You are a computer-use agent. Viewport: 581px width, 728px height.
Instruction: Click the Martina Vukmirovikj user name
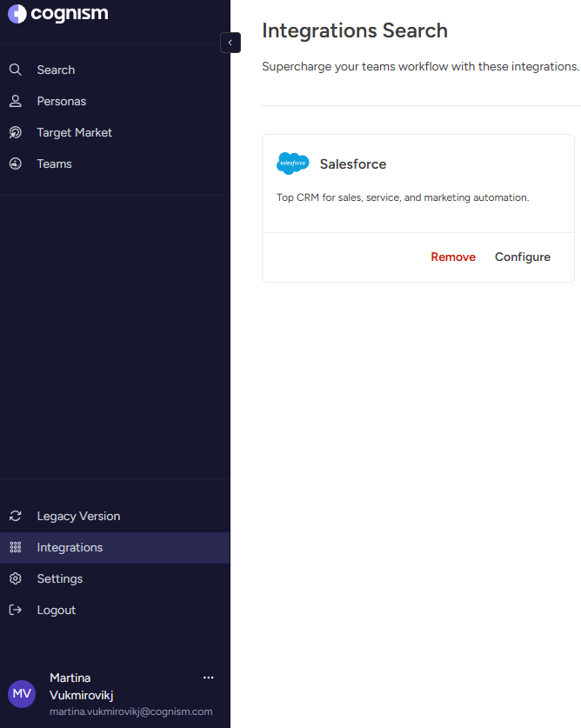click(82, 686)
